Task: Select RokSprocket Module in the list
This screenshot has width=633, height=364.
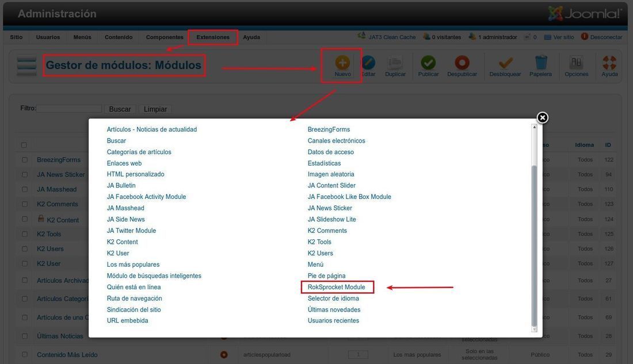Action: pos(336,287)
